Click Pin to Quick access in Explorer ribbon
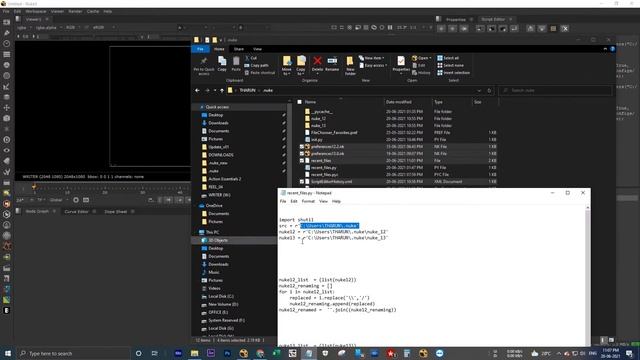Viewport: 640px width, 360px height. [204, 66]
